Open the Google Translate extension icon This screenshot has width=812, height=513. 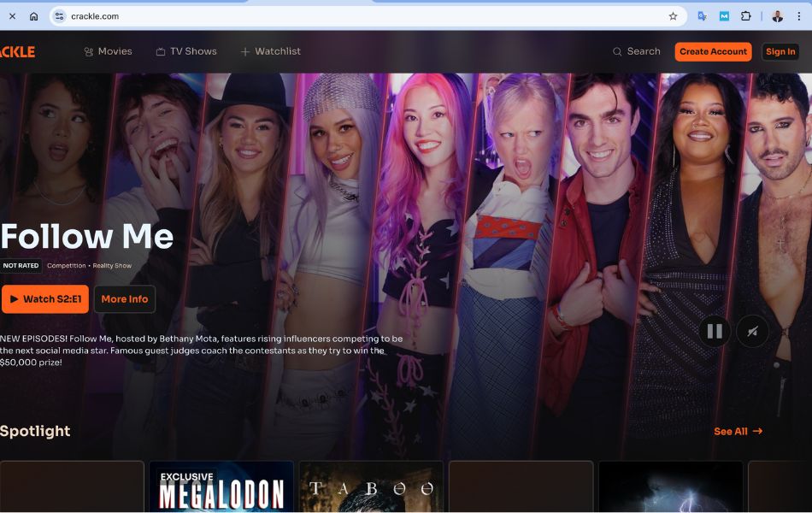[703, 16]
